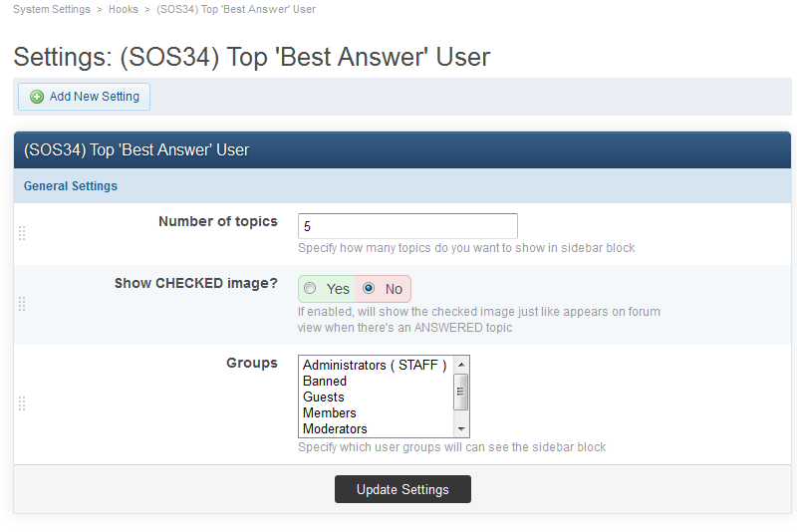The image size is (797, 532).
Task: Go to Hooks breadcrumb link
Action: 124,9
